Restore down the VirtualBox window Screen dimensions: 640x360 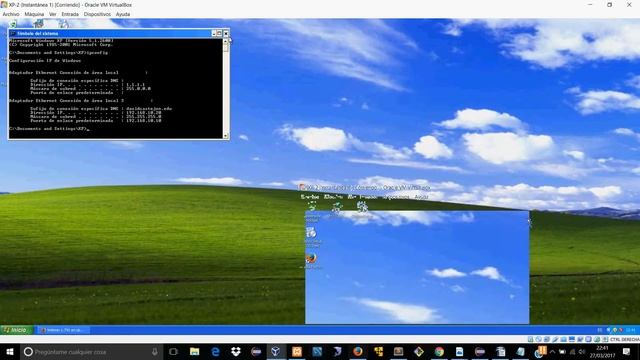click(x=609, y=5)
